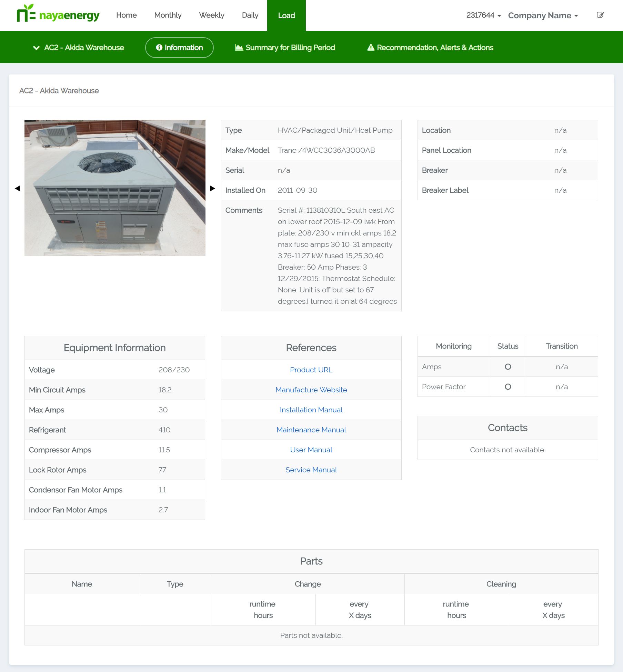Open the Installation Manual link
Image resolution: width=623 pixels, height=672 pixels.
(x=311, y=410)
